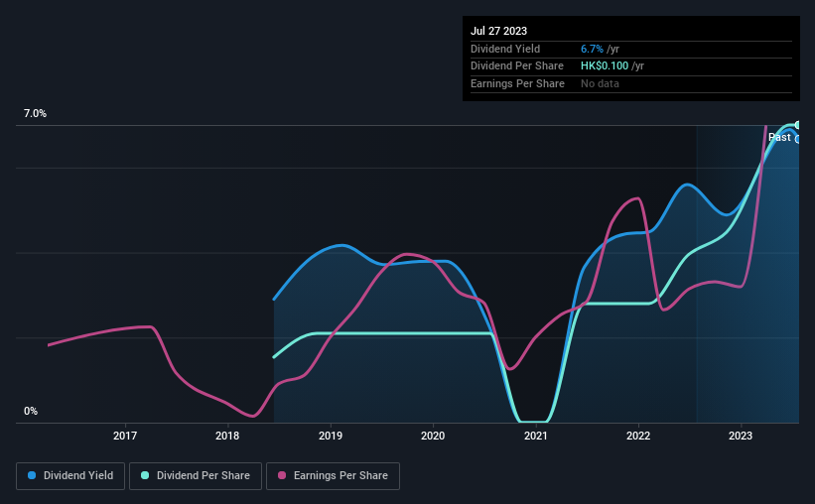Viewport: 815px width, 504px height.
Task: Click the 'Dividend Per Share' row label in tooltip
Action: 517,66
